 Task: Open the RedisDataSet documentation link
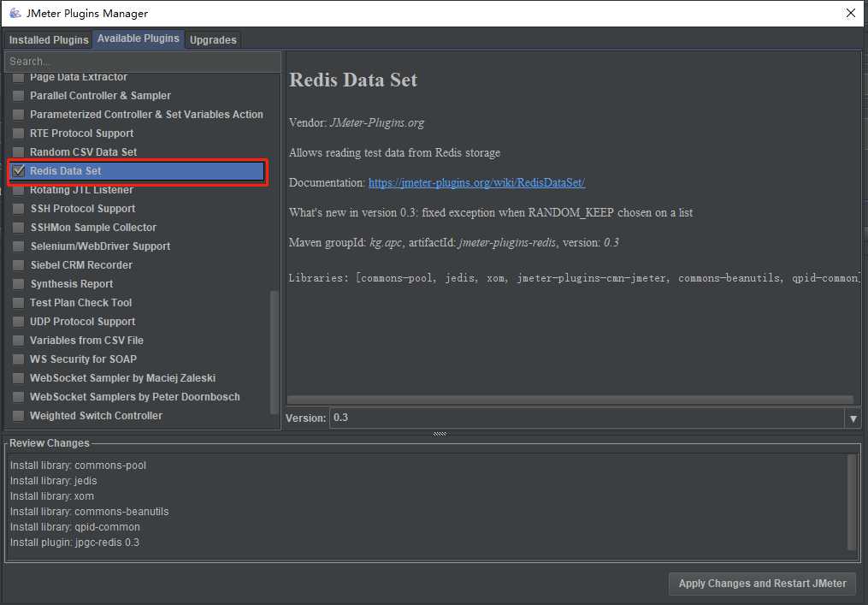[476, 183]
